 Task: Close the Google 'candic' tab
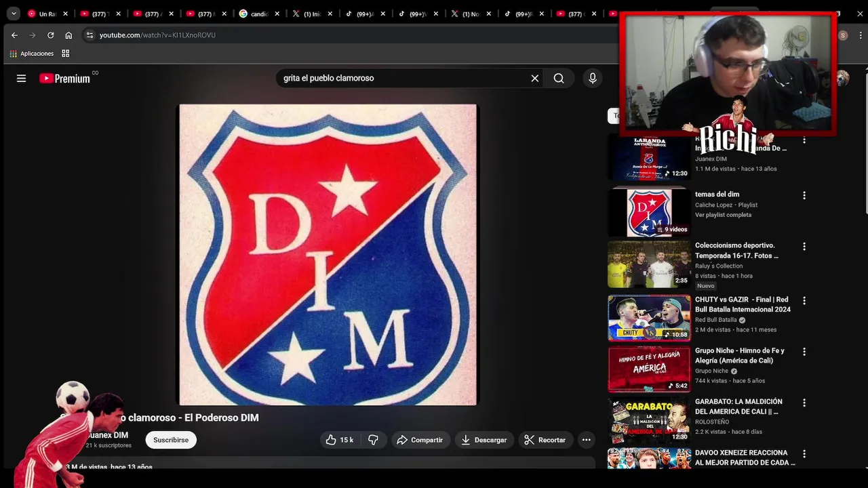click(277, 14)
